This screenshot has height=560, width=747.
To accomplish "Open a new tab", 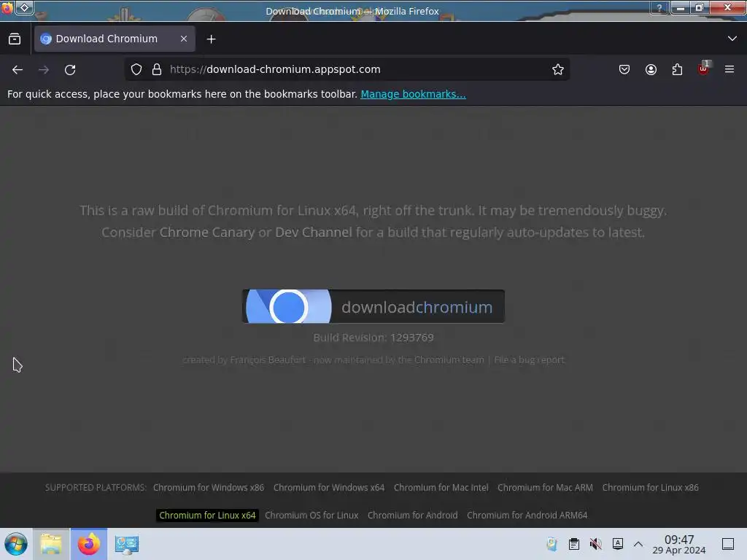I will pos(211,39).
